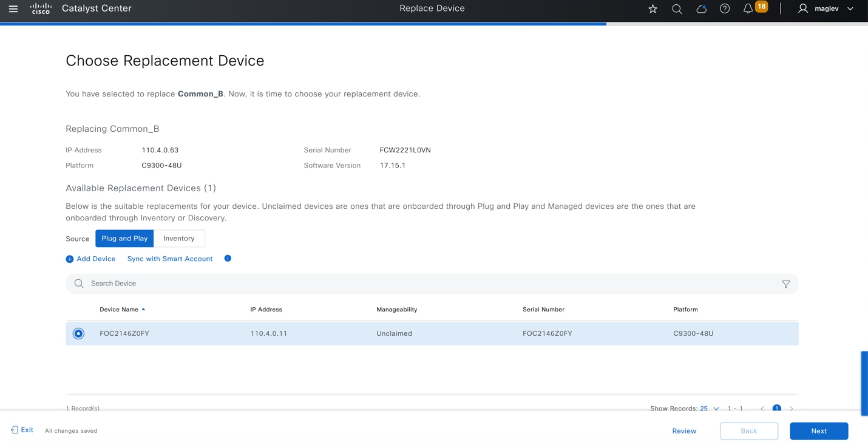The image size is (868, 442).
Task: Open the navigation hamburger menu
Action: 13,8
